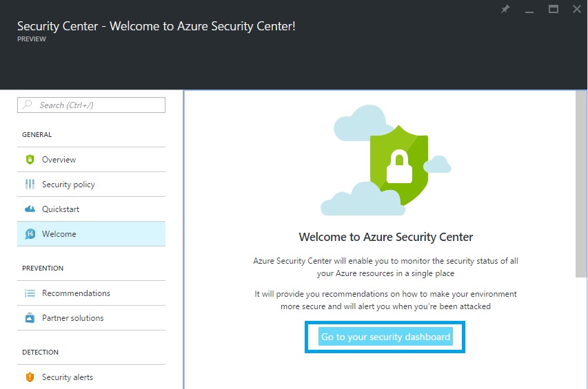The image size is (588, 389).
Task: Focus the Search (Ctrl+/) field
Action: click(x=97, y=105)
